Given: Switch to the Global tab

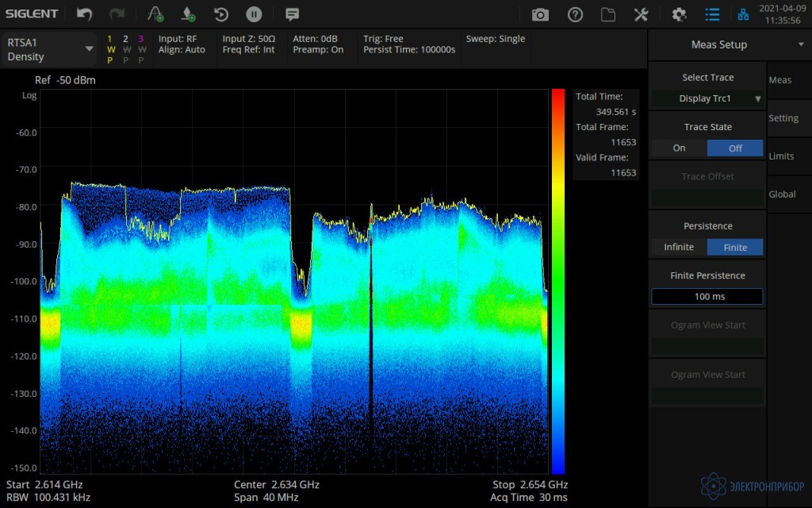Looking at the screenshot, I should (x=782, y=194).
